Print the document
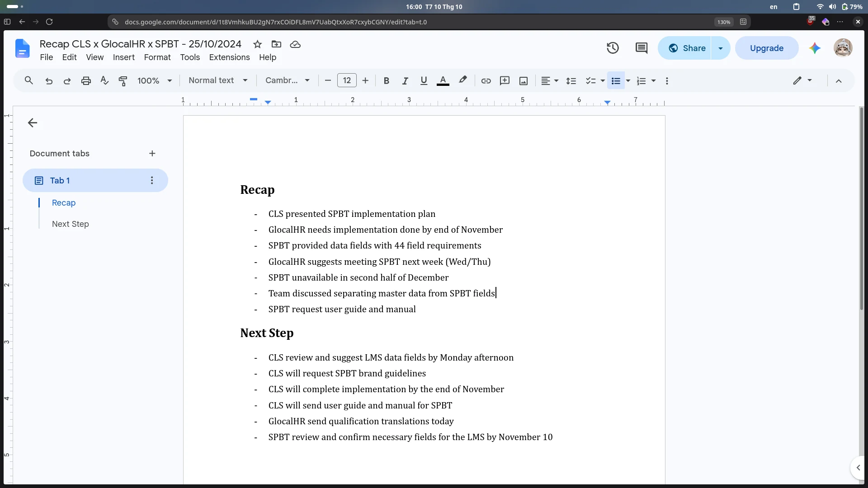This screenshot has height=488, width=868. [x=86, y=81]
